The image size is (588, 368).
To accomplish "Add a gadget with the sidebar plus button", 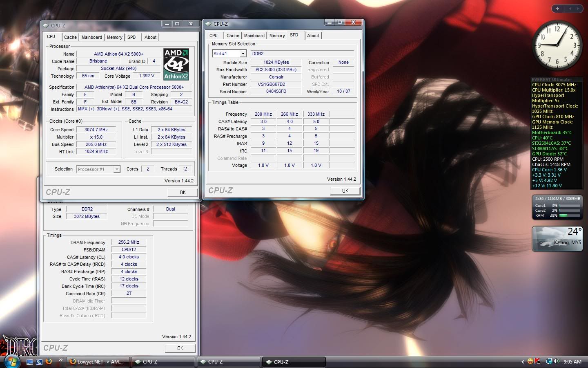I will coord(557,8).
